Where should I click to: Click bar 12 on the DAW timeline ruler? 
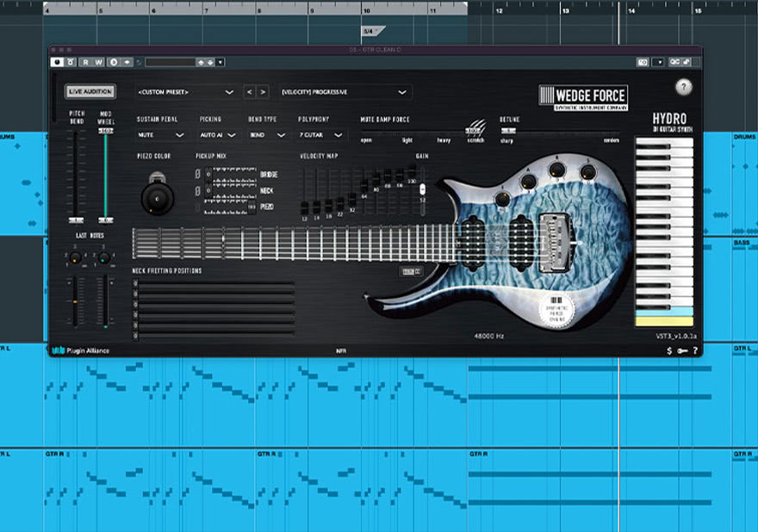(499, 10)
